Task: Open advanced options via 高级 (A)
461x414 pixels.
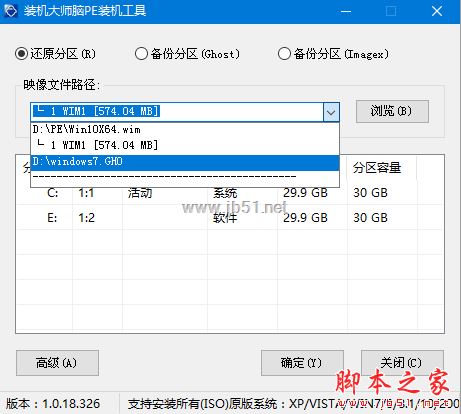Action: 57,363
